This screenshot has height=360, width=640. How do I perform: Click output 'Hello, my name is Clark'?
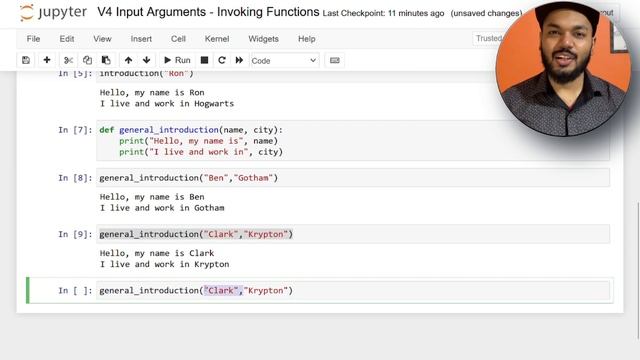(157, 253)
